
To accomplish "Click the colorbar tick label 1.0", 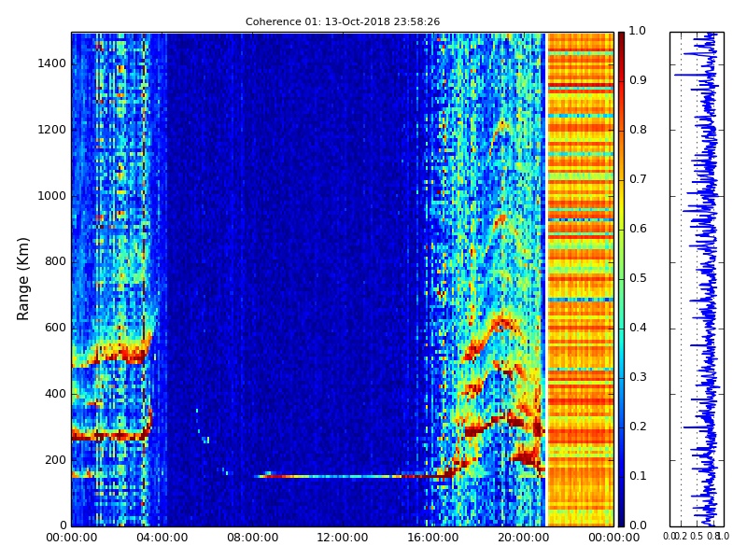I will [x=638, y=31].
